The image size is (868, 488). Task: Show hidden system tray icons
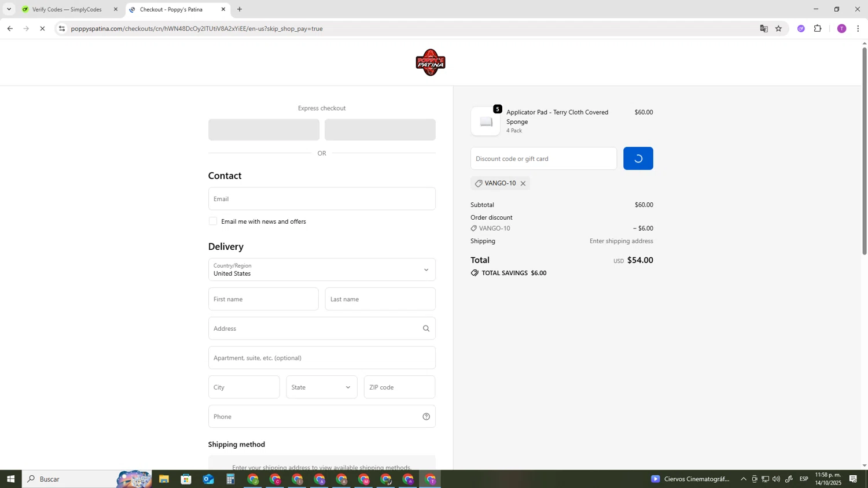[744, 479]
